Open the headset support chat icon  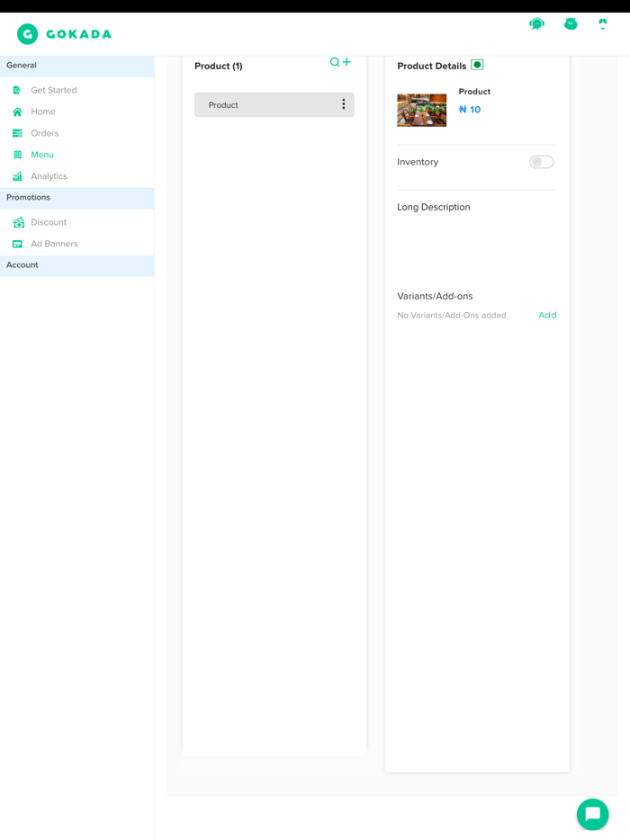536,23
